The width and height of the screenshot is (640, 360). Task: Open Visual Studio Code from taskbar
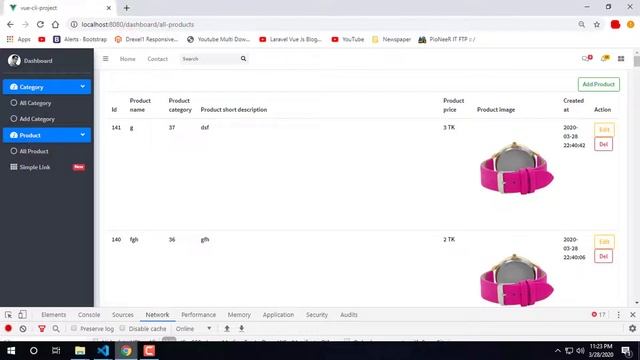[x=103, y=351]
